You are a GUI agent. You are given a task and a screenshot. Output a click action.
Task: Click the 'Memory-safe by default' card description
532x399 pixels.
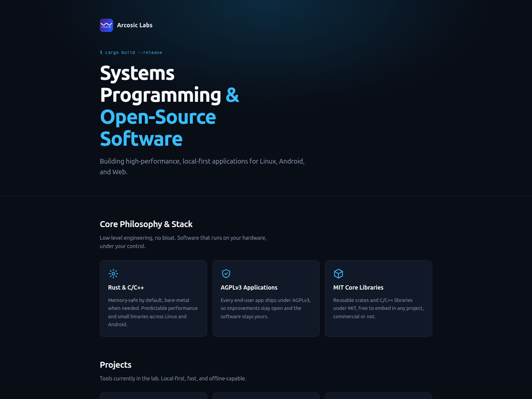[x=153, y=312]
